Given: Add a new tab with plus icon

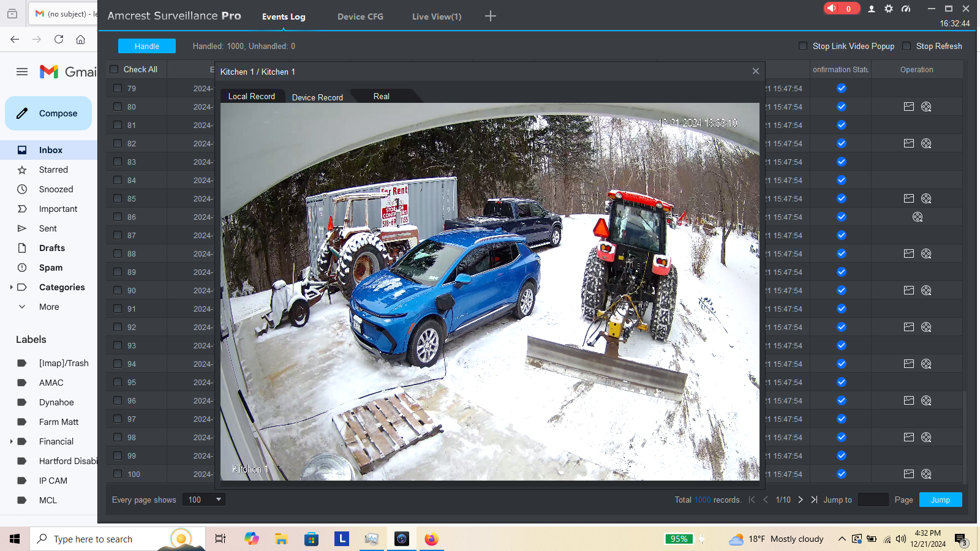Looking at the screenshot, I should [x=491, y=16].
